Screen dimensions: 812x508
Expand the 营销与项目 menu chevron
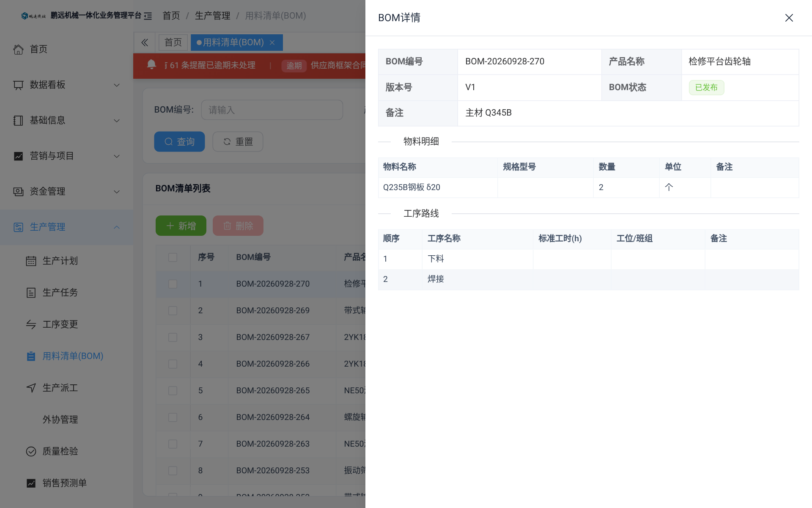click(117, 156)
